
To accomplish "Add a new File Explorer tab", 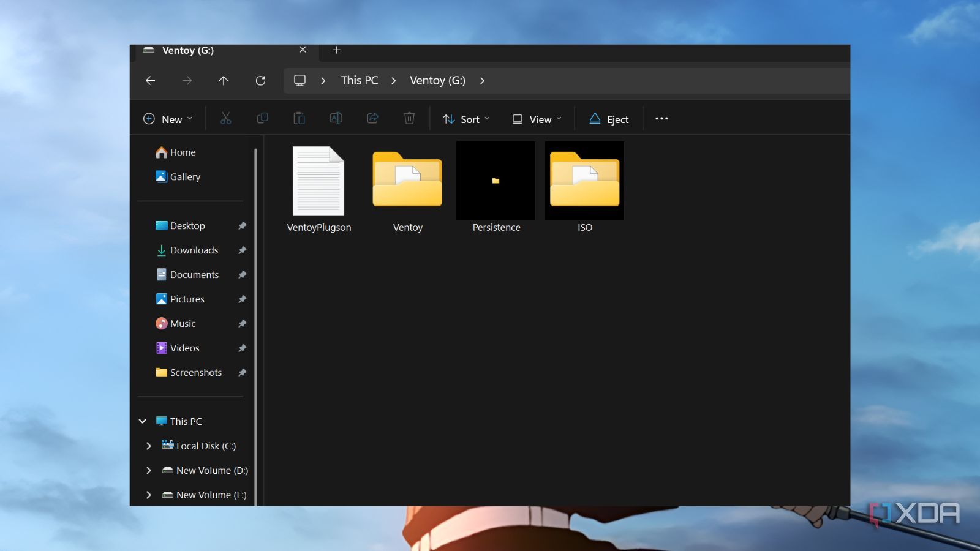I will click(x=336, y=50).
